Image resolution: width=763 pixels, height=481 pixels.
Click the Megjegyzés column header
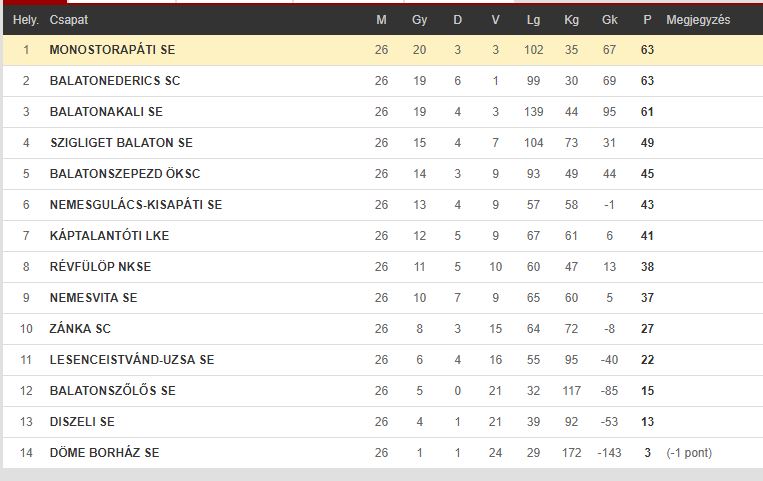[698, 20]
